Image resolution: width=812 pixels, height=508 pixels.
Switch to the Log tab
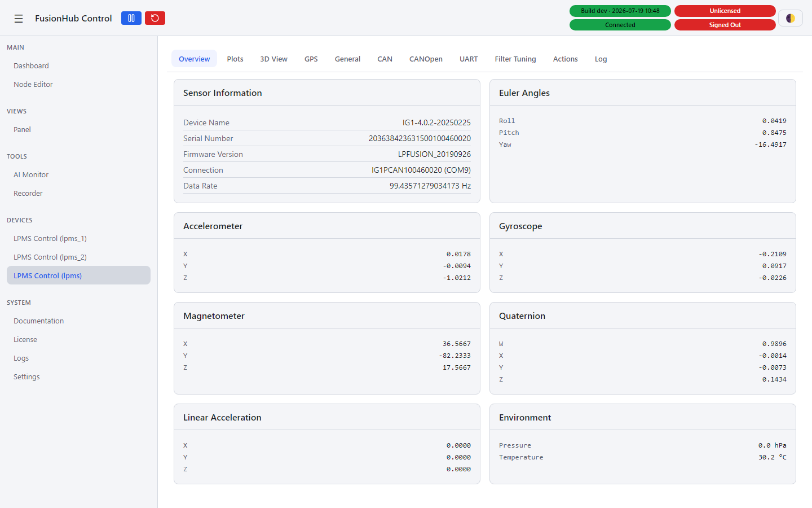click(x=601, y=59)
